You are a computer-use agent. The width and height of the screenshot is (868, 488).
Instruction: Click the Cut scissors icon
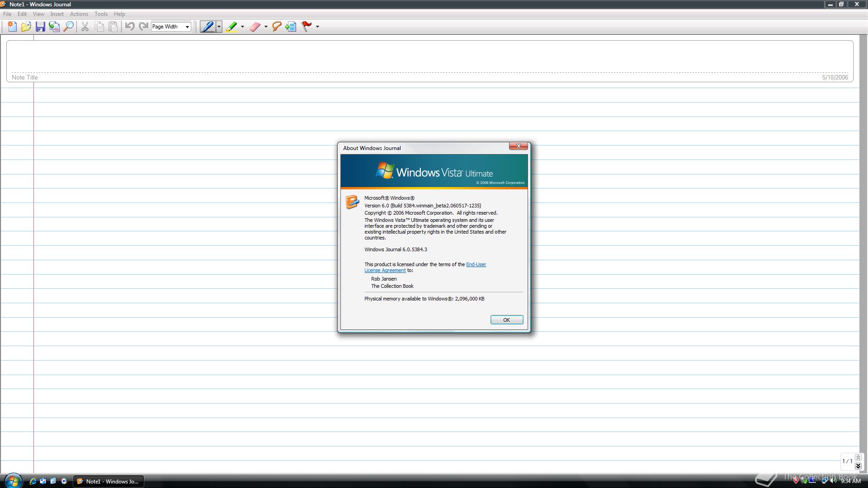click(85, 27)
